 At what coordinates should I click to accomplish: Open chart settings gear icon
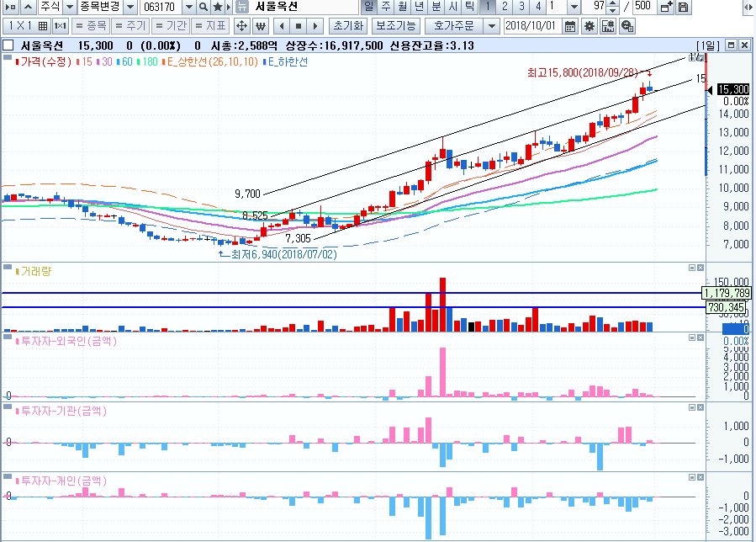[x=589, y=25]
